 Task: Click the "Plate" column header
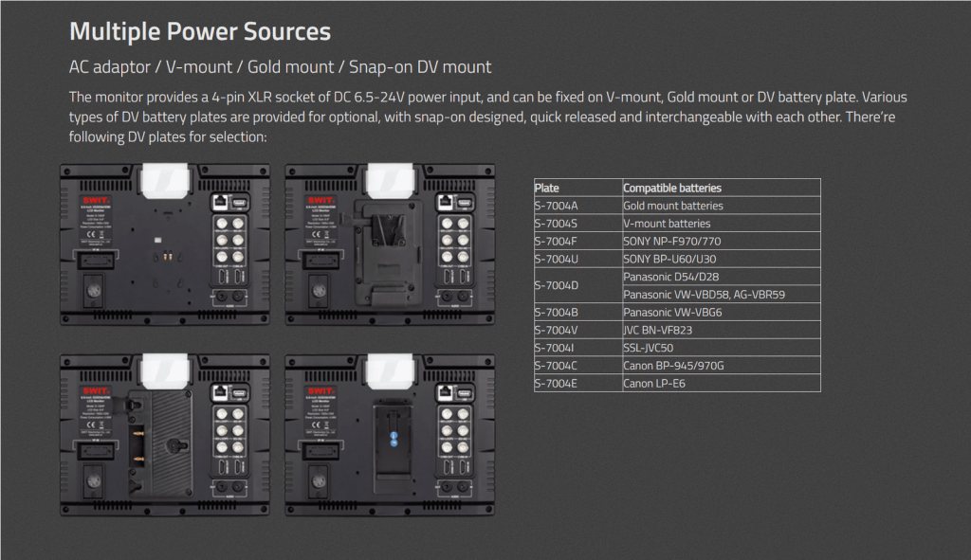[x=547, y=188]
